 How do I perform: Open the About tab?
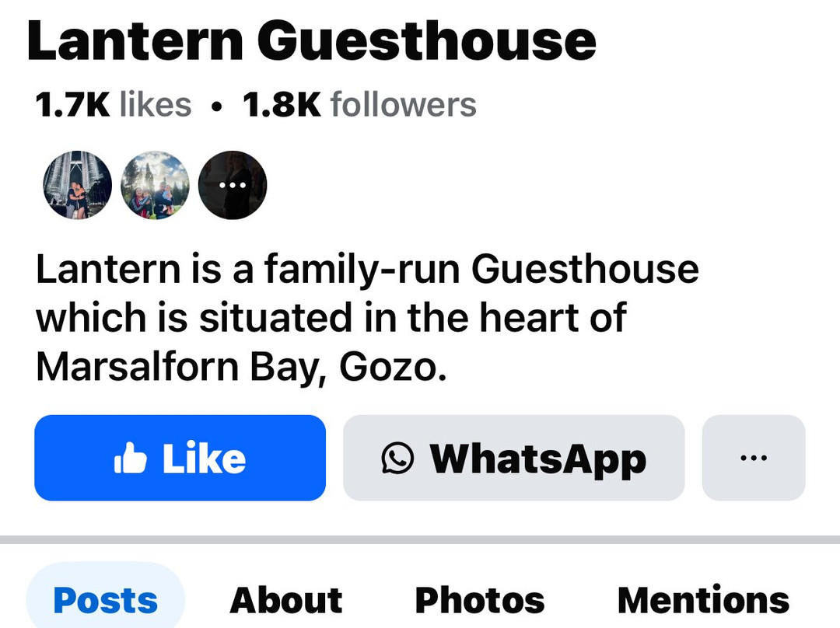pos(287,600)
